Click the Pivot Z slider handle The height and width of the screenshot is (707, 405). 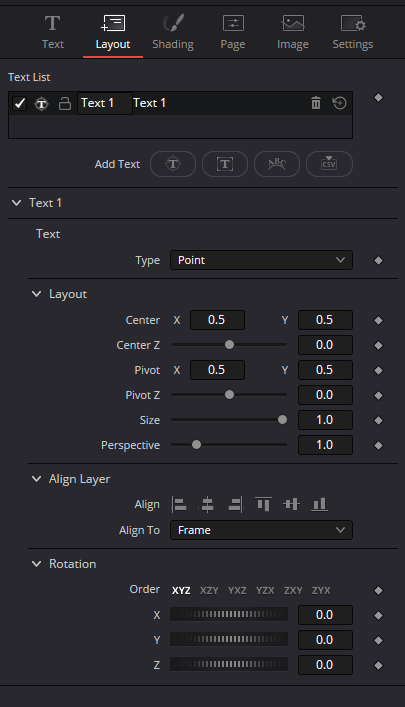click(x=229, y=395)
